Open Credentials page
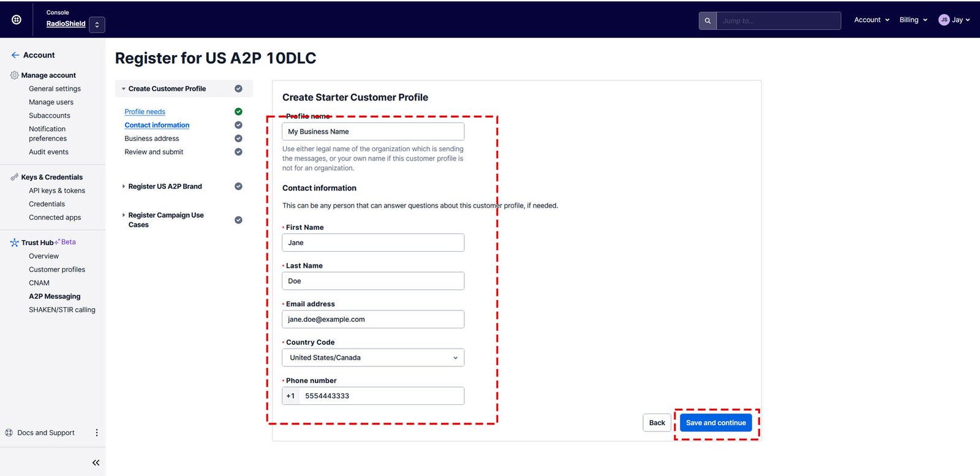 47,204
